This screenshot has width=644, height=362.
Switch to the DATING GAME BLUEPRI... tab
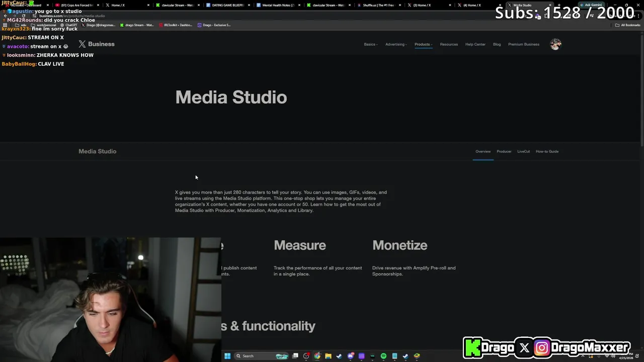[227, 5]
